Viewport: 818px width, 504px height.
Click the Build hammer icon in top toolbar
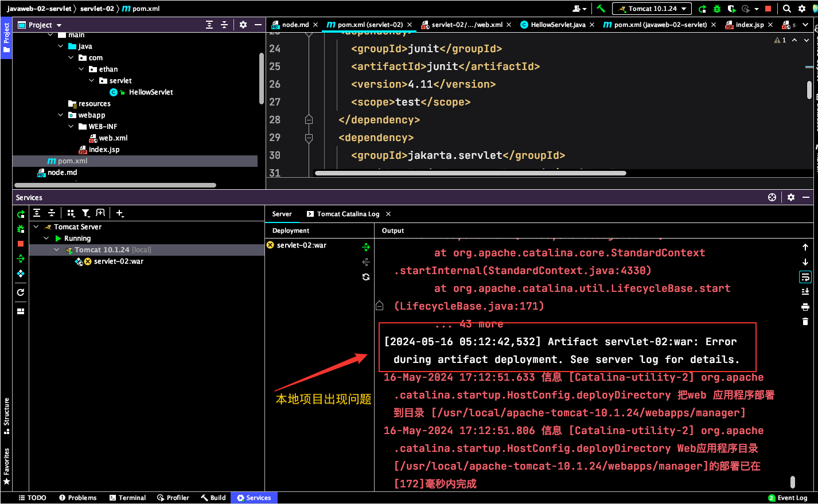coord(601,9)
